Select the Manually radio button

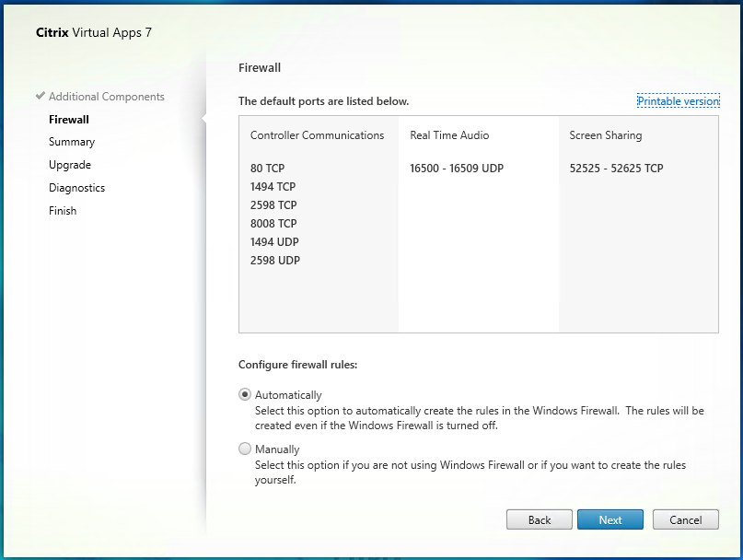pyautogui.click(x=245, y=449)
